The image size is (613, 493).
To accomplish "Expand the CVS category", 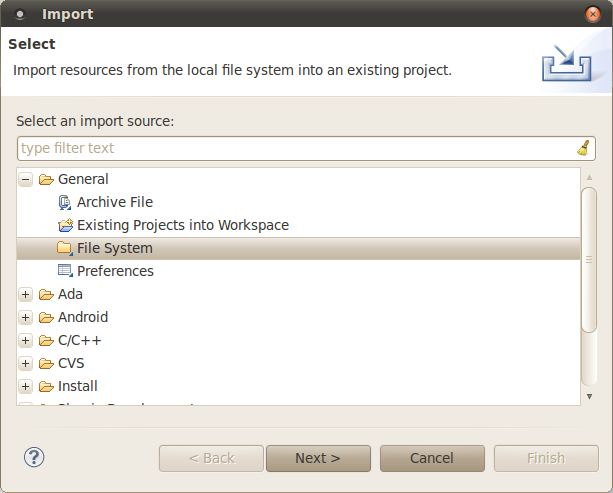I will (x=25, y=364).
